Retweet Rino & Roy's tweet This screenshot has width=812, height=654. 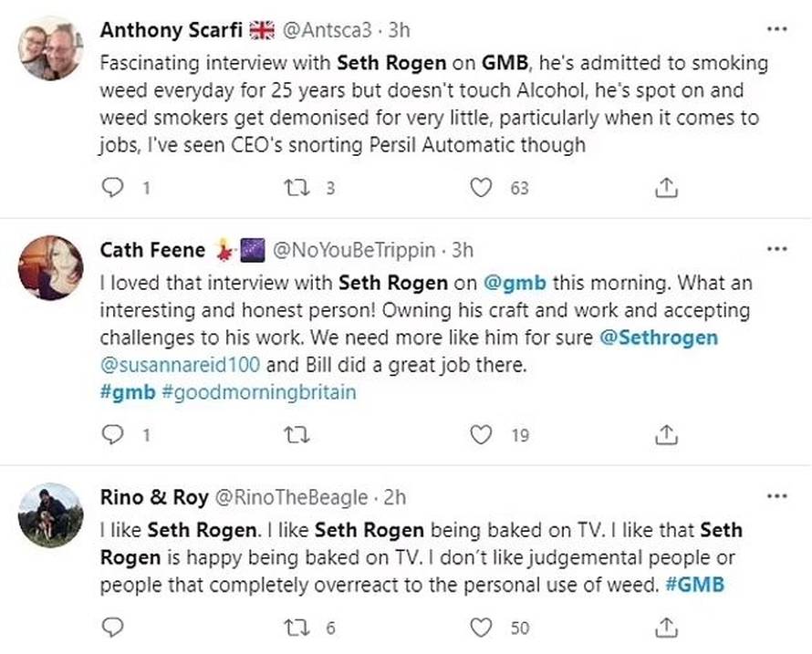click(x=294, y=627)
